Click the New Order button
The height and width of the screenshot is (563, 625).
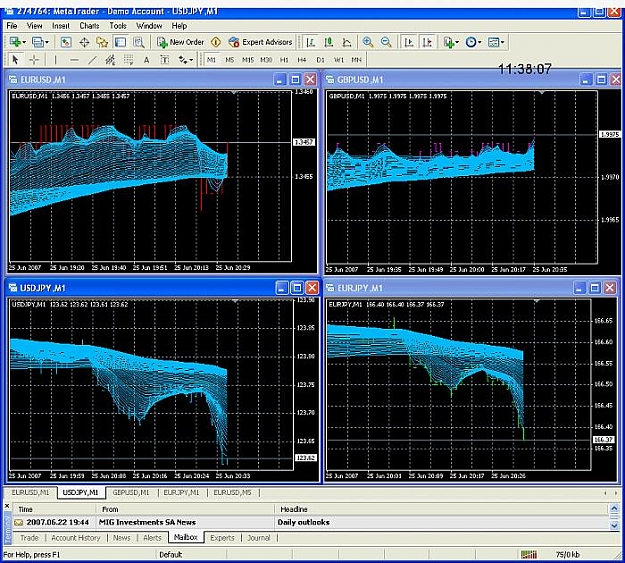(180, 42)
